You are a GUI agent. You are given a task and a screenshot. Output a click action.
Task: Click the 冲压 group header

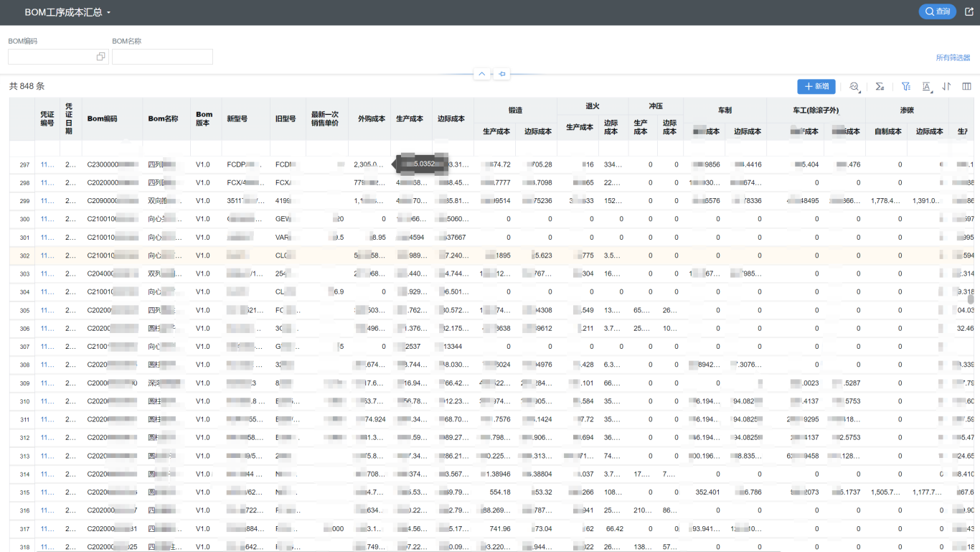(x=656, y=106)
